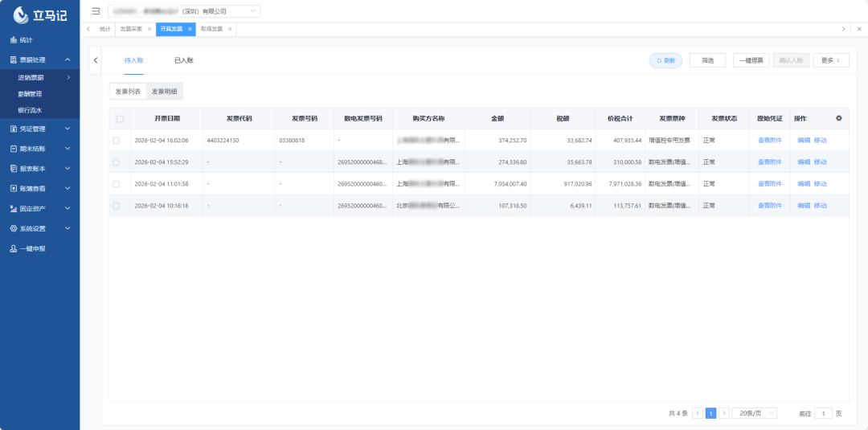The width and height of the screenshot is (868, 430).
Task: Open 查看附件 link for the first invoice
Action: click(769, 141)
